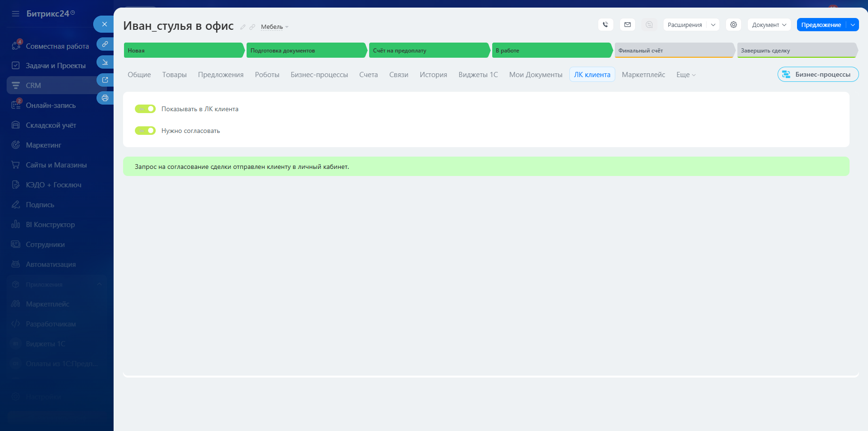
Task: Move the deal to Счёт на предоплату
Action: pos(429,50)
